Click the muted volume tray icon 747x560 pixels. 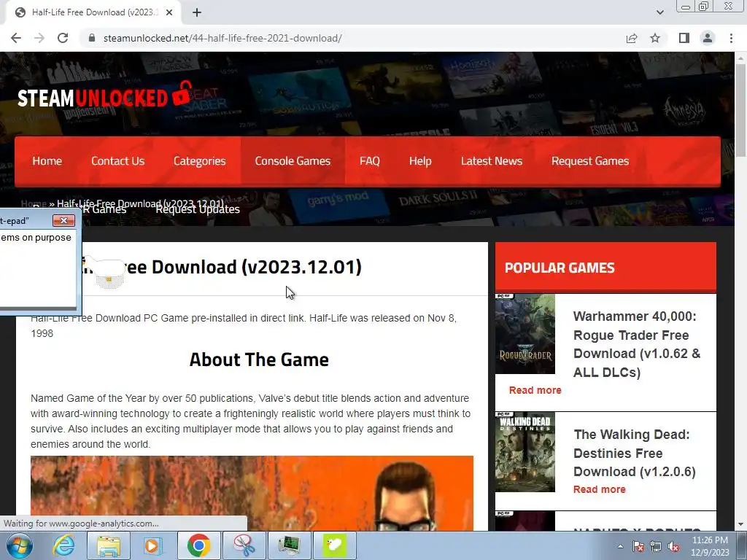(x=673, y=546)
